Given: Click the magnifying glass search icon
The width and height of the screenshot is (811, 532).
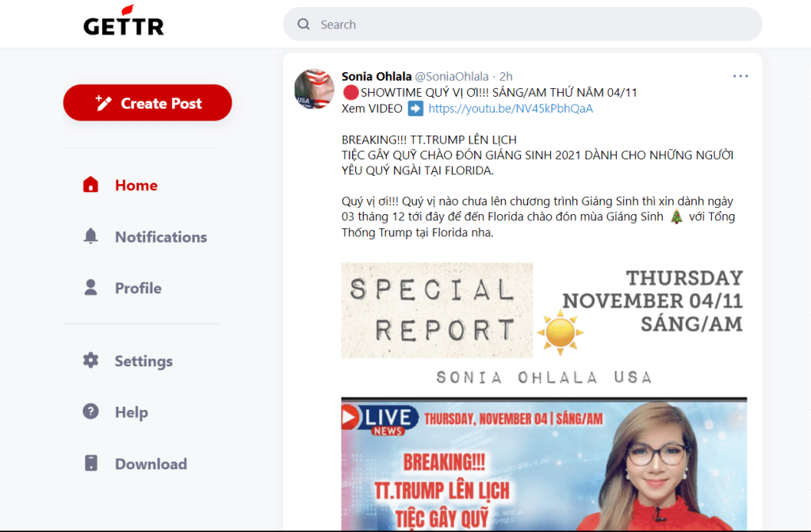Looking at the screenshot, I should [x=304, y=25].
